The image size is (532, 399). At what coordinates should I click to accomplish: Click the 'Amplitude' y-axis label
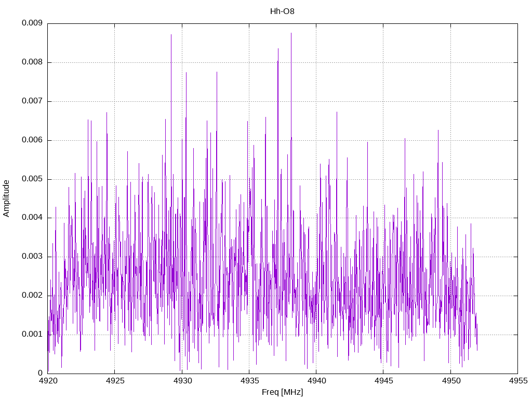coord(6,198)
